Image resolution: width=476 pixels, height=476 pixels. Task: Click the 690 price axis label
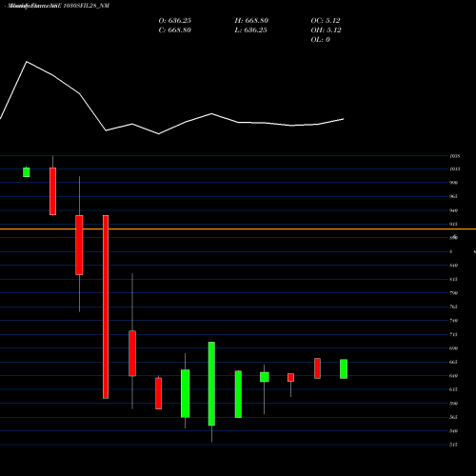point(454,348)
